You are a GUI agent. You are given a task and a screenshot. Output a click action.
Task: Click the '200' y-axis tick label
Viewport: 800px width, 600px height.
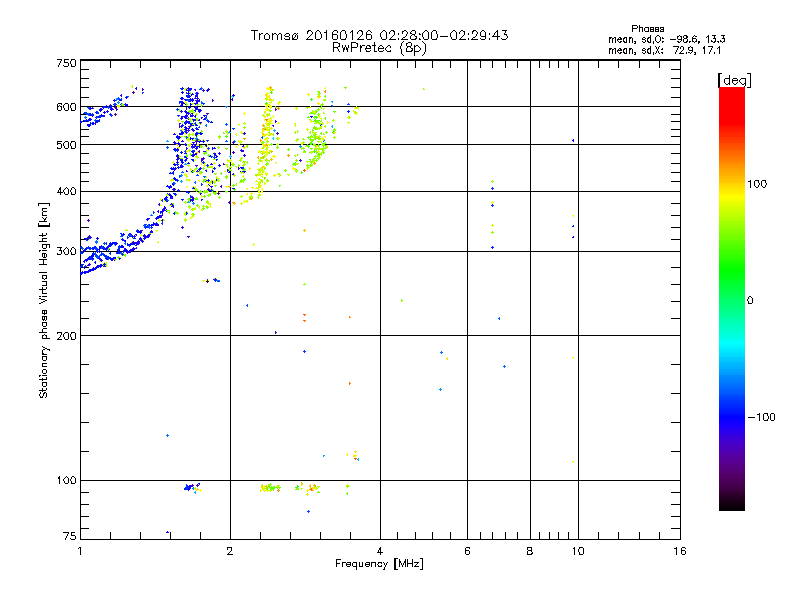(x=66, y=336)
